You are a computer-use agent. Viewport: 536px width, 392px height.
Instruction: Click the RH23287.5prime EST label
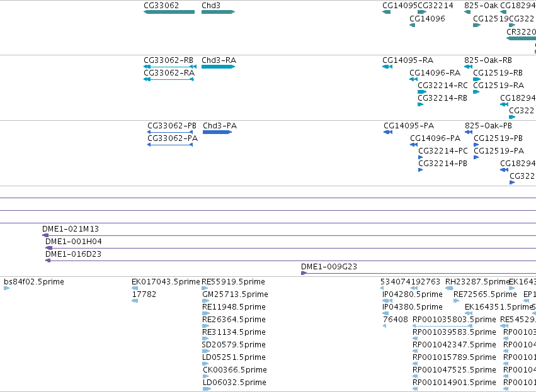[x=477, y=282]
